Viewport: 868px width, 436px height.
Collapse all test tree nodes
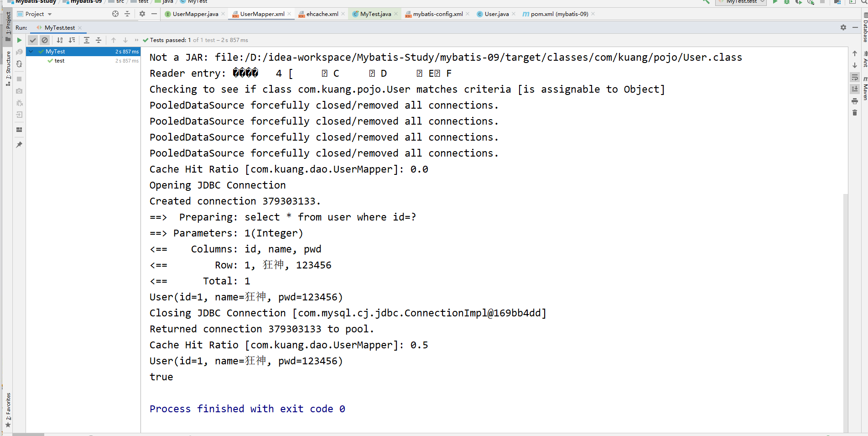tap(99, 40)
